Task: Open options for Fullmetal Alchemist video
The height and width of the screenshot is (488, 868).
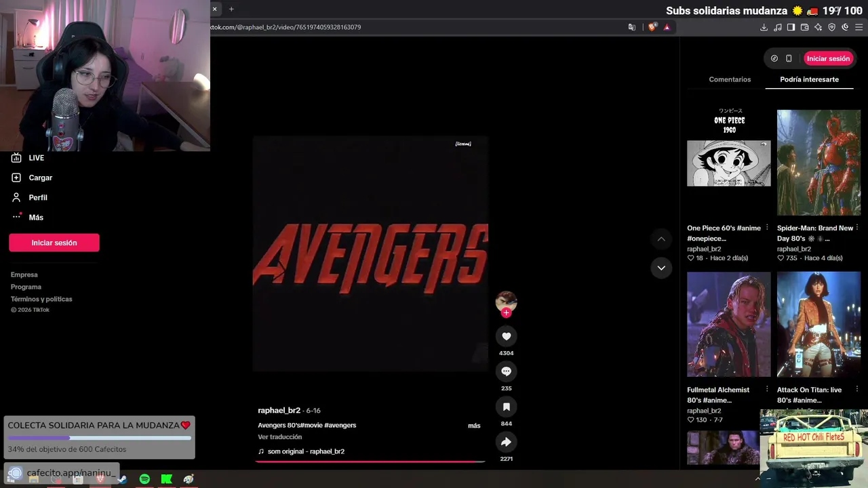Action: pyautogui.click(x=767, y=390)
